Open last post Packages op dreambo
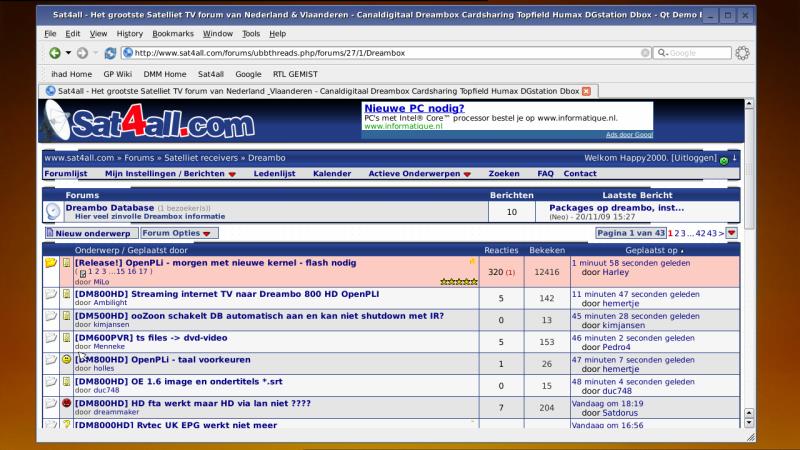 (616, 208)
